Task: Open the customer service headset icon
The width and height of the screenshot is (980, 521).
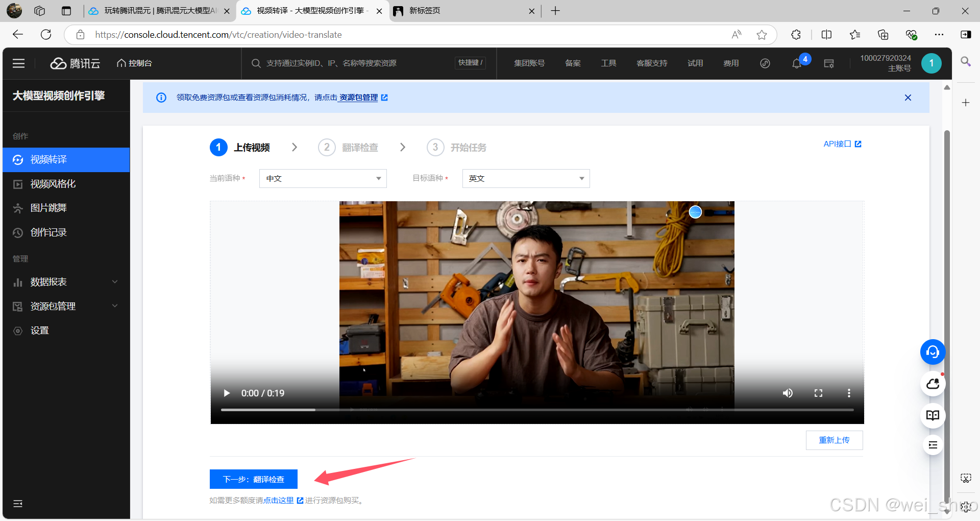Action: pyautogui.click(x=933, y=352)
